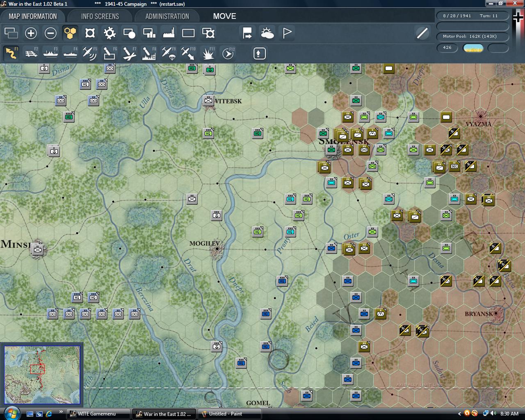
Task: Select F2 rail move mode icon
Action: tap(31, 54)
